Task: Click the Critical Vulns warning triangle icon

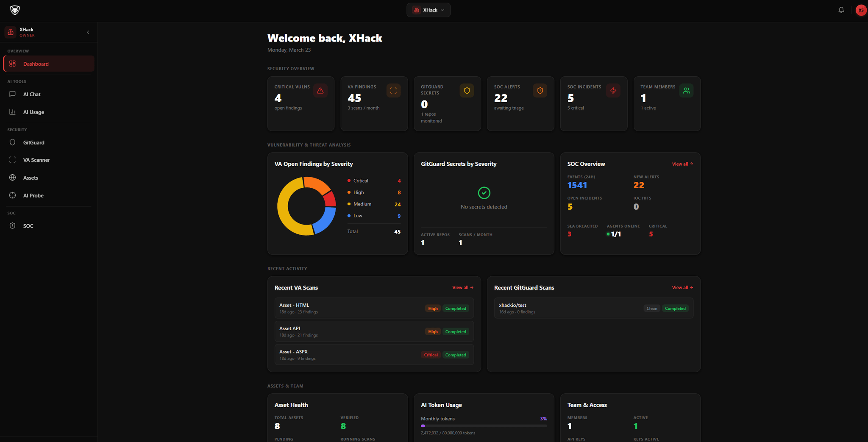Action: (320, 91)
